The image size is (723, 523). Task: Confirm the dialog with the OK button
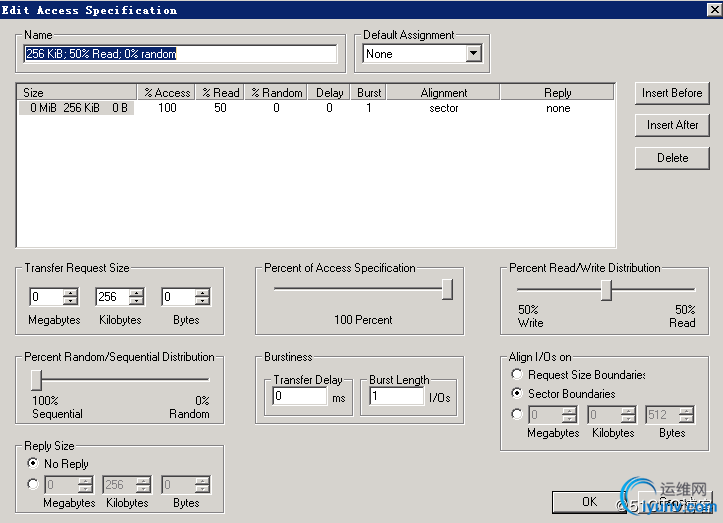click(x=588, y=502)
